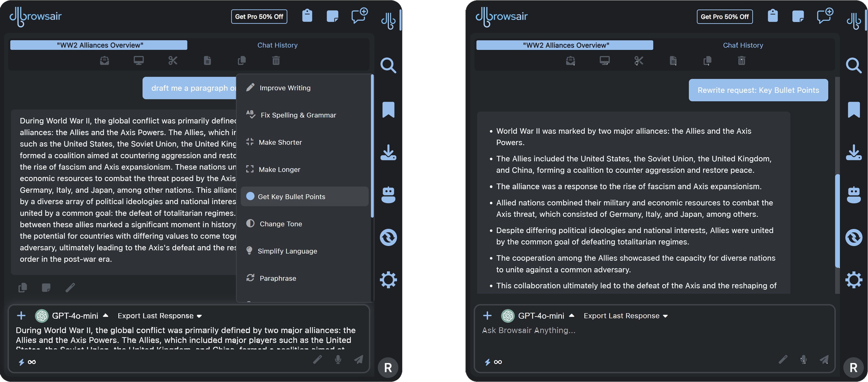Open the settings gear in sidebar
Viewport: 868px width, 382px height.
click(388, 280)
